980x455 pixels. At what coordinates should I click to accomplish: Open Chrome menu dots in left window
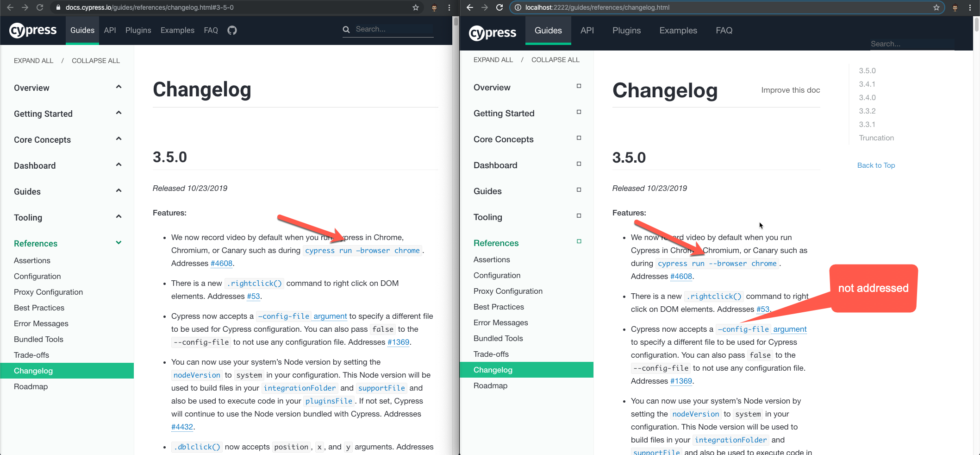tap(449, 7)
